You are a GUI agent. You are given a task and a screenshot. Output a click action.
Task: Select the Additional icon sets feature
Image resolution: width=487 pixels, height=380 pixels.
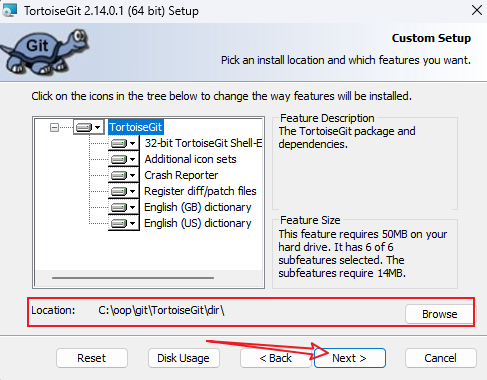[x=190, y=159]
